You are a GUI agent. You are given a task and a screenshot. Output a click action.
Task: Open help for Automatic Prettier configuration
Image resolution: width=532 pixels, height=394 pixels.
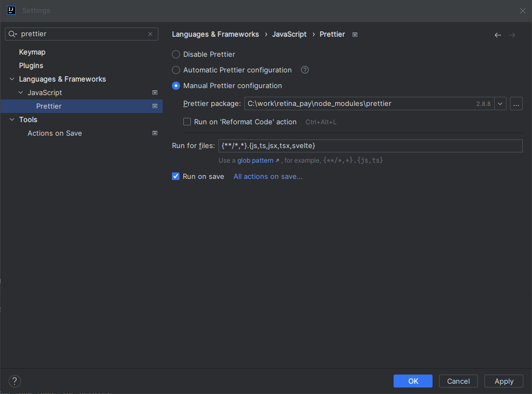[x=305, y=70]
